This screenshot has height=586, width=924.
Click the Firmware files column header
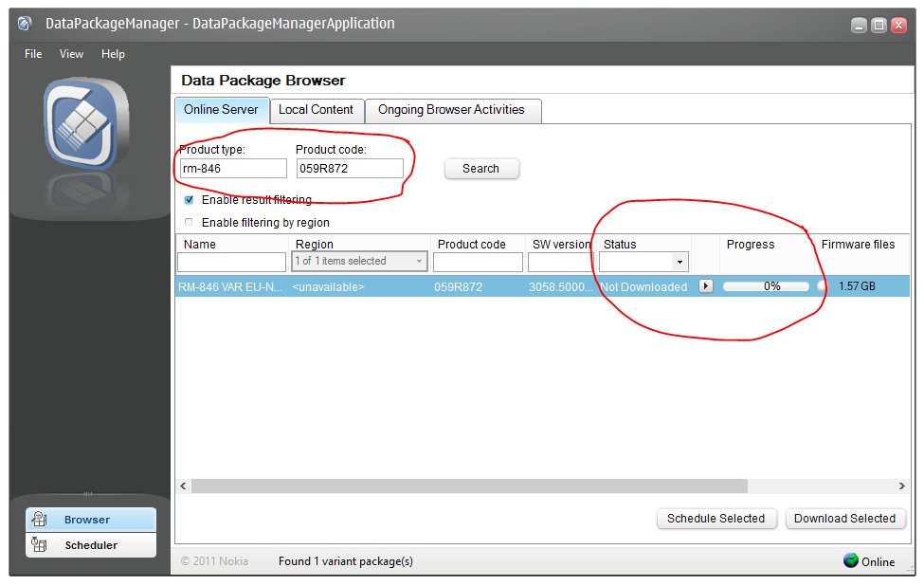tap(858, 244)
